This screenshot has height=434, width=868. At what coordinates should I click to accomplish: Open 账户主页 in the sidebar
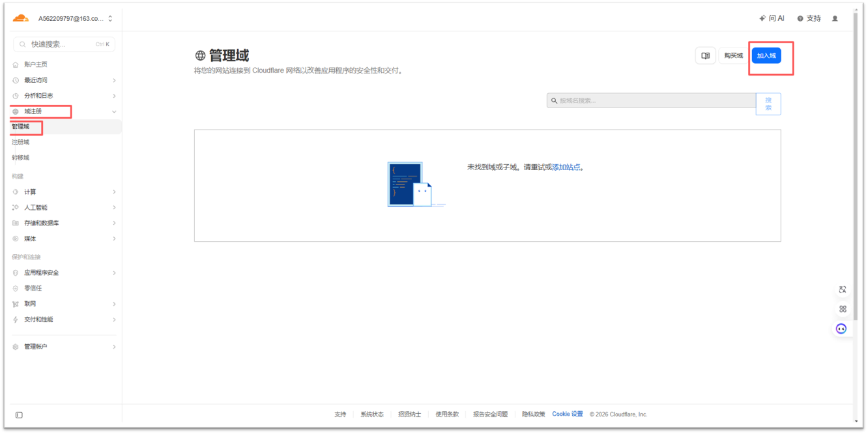36,65
